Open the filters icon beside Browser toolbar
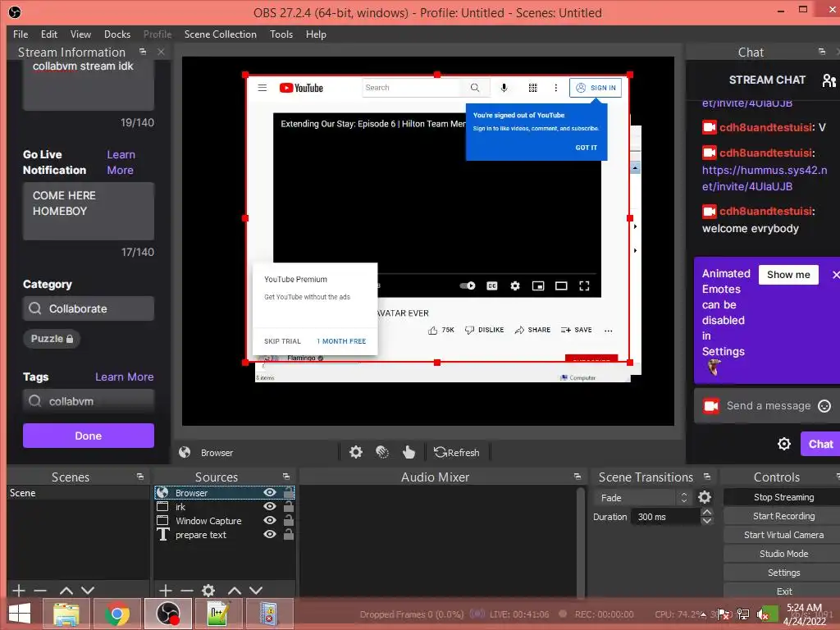The height and width of the screenshot is (630, 840). tap(382, 452)
